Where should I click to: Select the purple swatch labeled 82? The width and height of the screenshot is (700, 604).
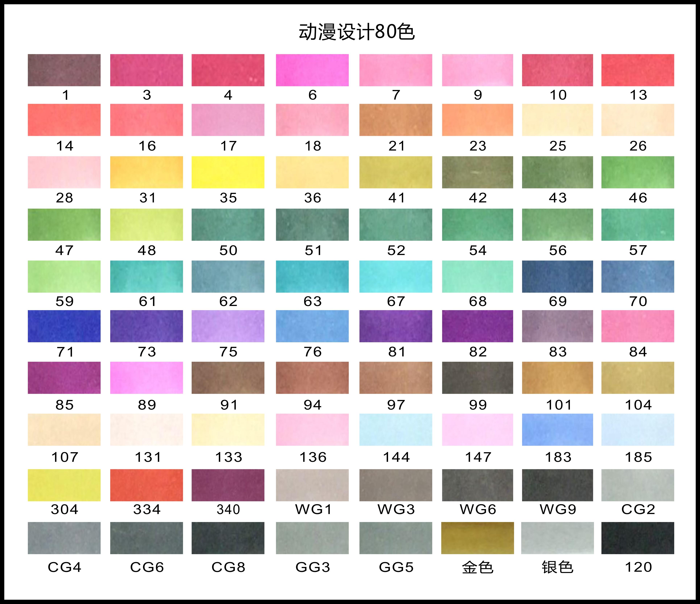coord(477,326)
